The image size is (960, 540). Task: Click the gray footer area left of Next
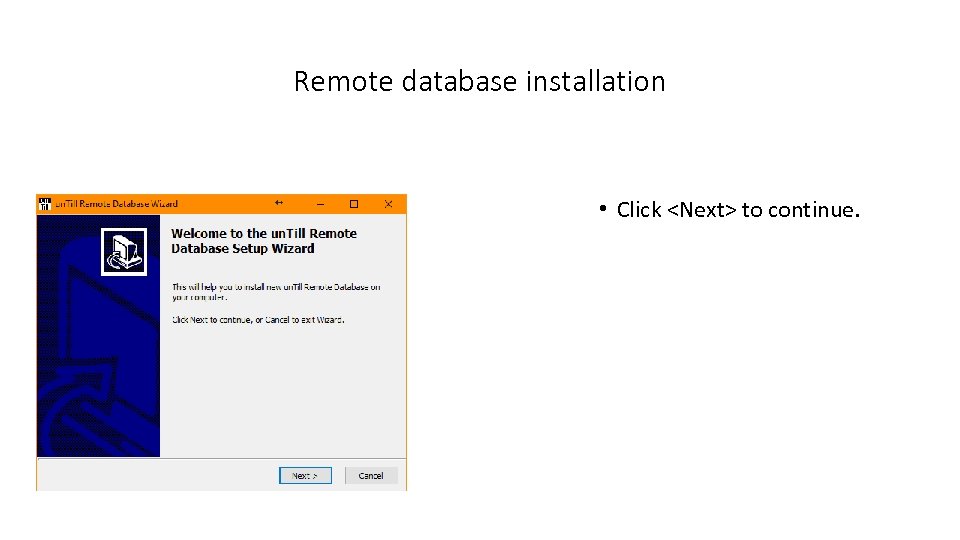point(150,475)
